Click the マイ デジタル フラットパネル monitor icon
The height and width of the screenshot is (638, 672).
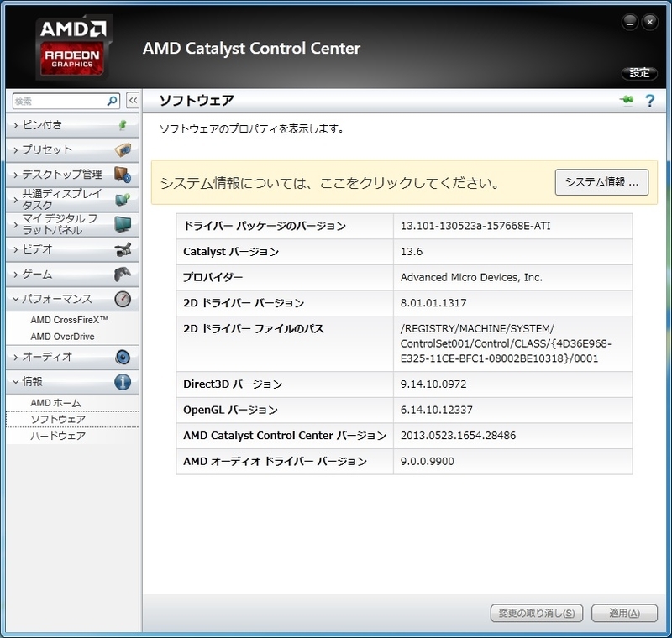click(123, 224)
